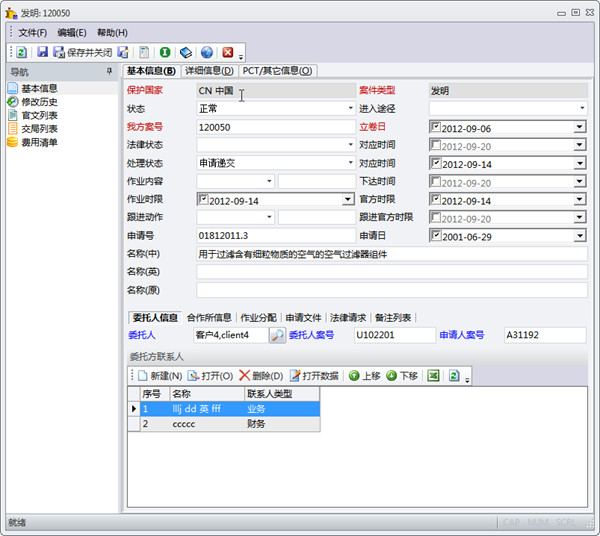Switch to the 备注列表 sub-tab
600x536 pixels.
point(393,318)
